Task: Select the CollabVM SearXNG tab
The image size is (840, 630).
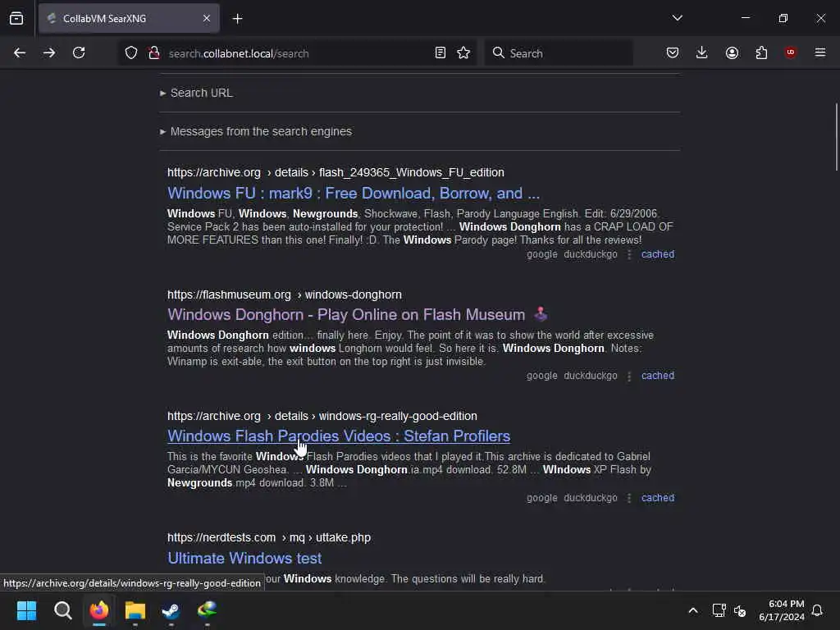Action: pos(129,18)
